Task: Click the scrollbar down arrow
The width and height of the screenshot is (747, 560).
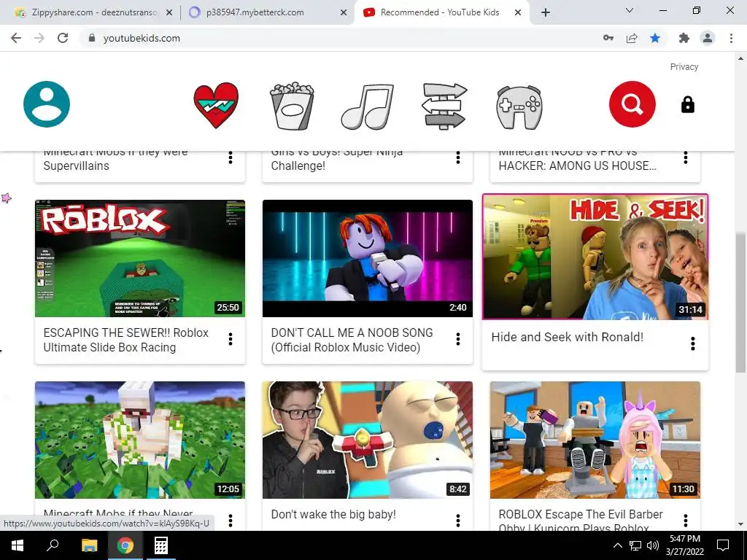Action: click(741, 524)
